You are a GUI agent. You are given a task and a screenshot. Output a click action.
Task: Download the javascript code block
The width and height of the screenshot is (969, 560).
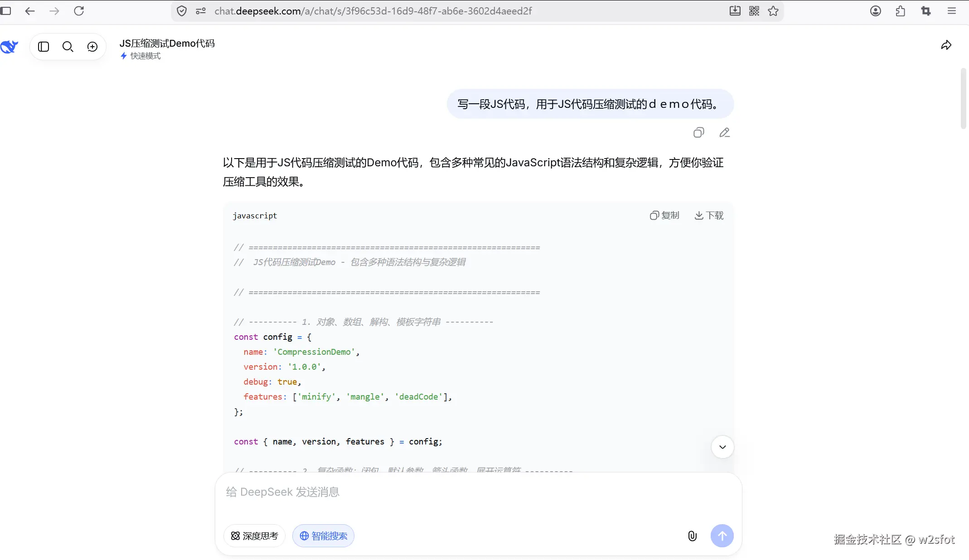(x=709, y=216)
